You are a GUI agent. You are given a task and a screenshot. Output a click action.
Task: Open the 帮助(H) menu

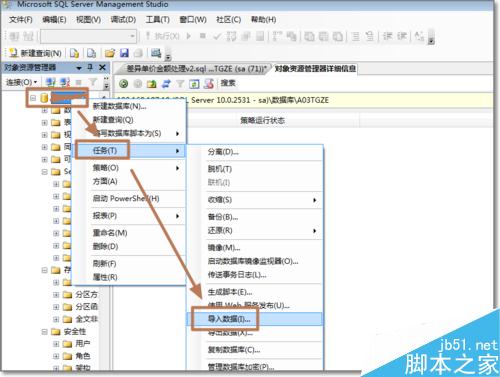coord(263,20)
